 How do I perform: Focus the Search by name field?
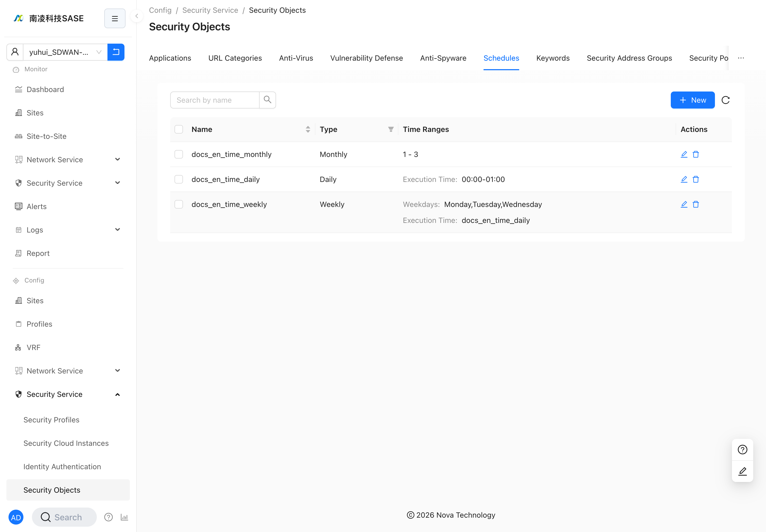point(215,100)
